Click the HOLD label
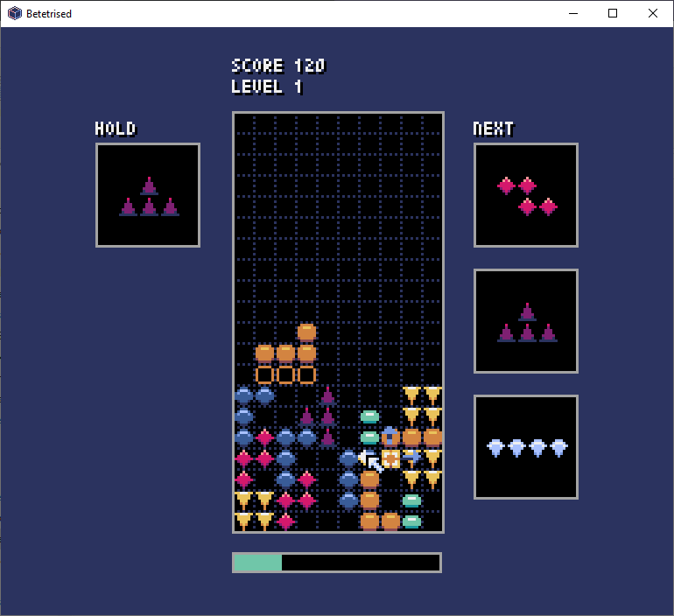The height and width of the screenshot is (616, 674). tap(116, 129)
